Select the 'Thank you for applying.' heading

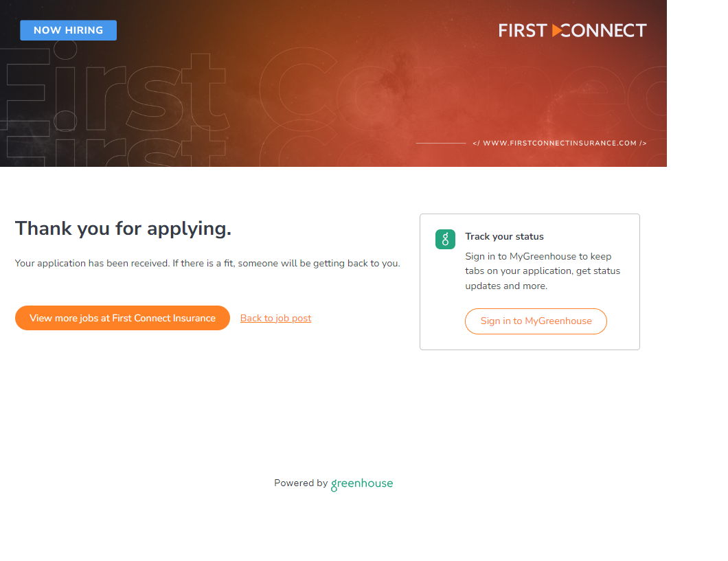pos(123,228)
